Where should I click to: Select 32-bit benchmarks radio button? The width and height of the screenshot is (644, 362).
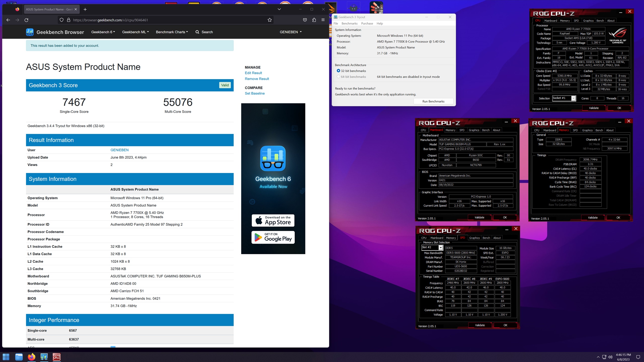(338, 71)
